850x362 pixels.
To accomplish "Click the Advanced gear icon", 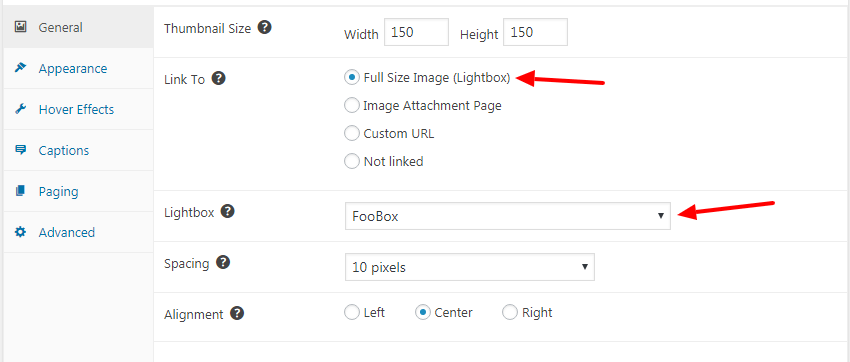I will click(x=21, y=232).
